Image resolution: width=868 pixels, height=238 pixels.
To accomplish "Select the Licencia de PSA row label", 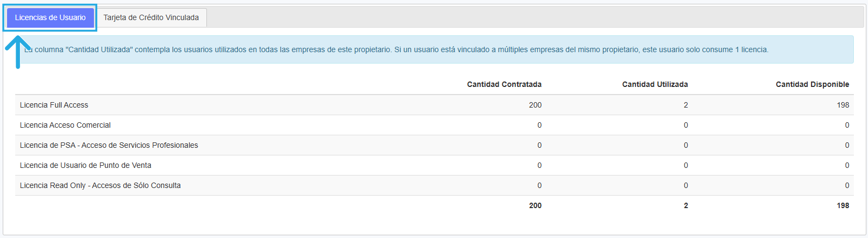I will point(109,145).
